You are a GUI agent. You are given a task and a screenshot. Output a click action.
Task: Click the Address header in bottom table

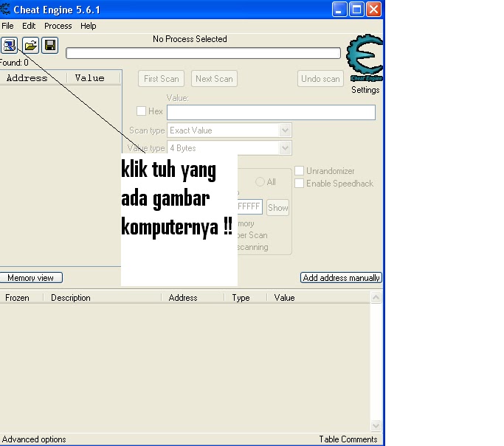[183, 298]
